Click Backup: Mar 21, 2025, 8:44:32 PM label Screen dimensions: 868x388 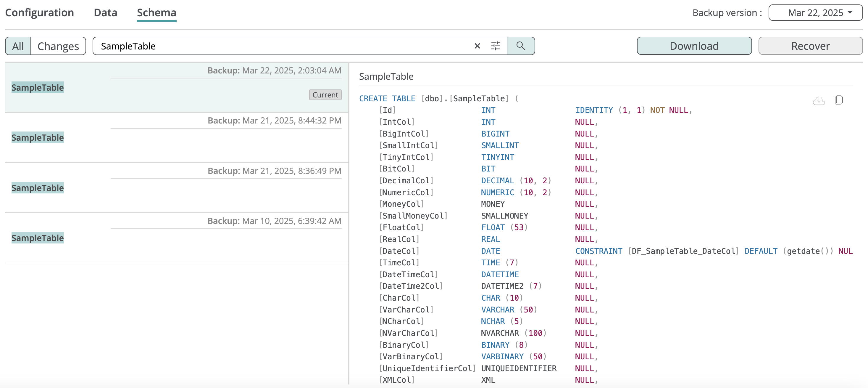[274, 121]
